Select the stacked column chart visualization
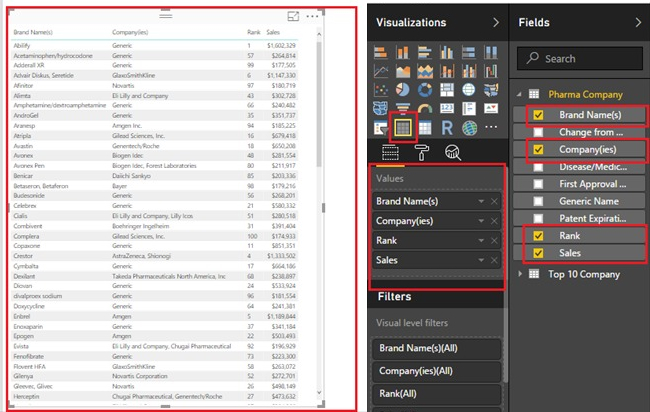Image resolution: width=650 pixels, height=412 pixels. point(403,53)
